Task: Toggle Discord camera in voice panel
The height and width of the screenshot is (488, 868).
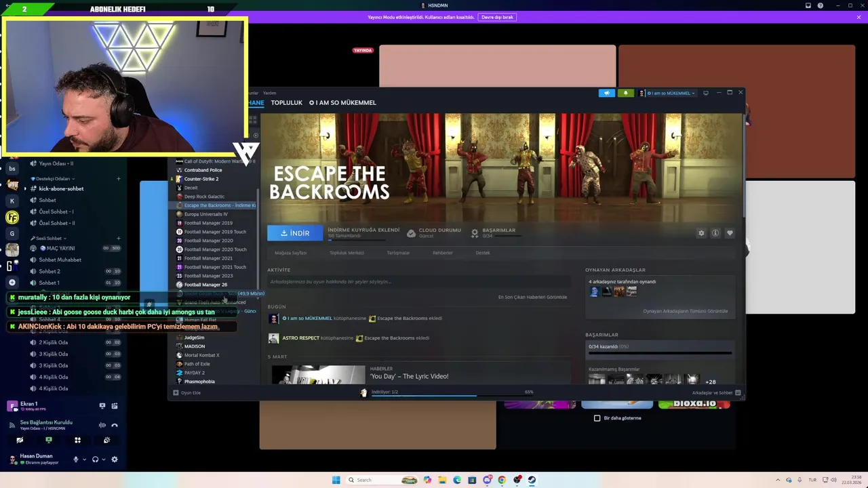Action: pos(20,440)
